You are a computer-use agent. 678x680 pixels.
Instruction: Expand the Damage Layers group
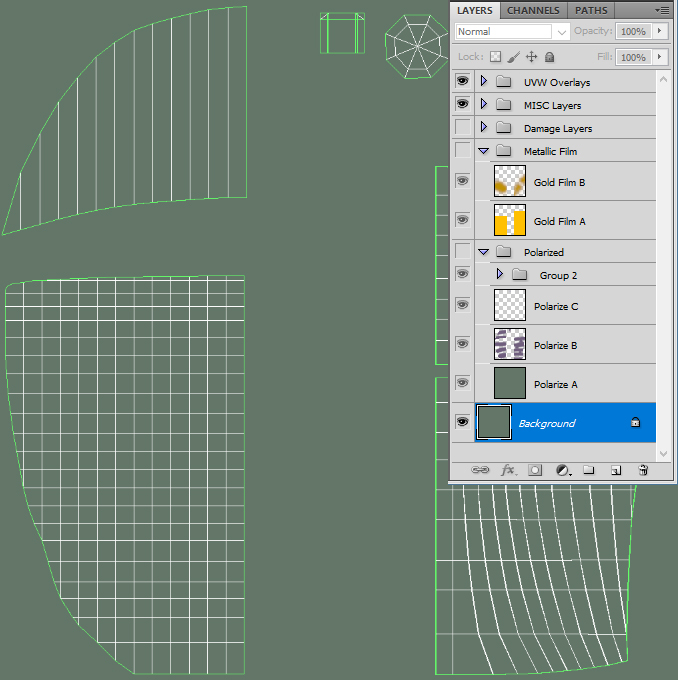pos(484,127)
